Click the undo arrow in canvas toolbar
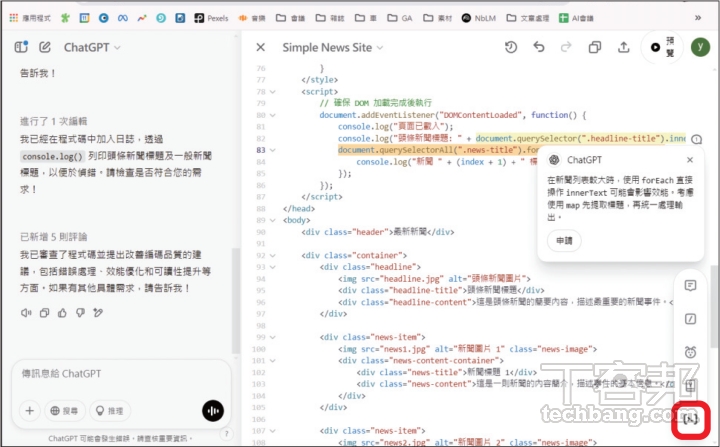Viewport: 720px width, 447px height. pyautogui.click(x=539, y=47)
